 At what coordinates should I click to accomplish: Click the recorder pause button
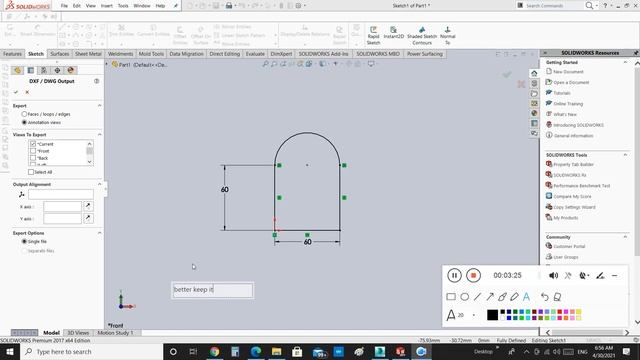[x=454, y=275]
